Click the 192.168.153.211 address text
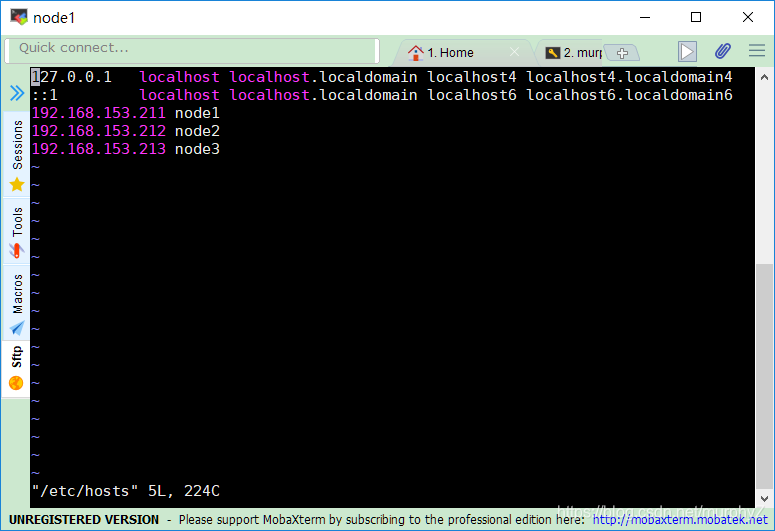Viewport: 775px width, 531px height. click(99, 113)
